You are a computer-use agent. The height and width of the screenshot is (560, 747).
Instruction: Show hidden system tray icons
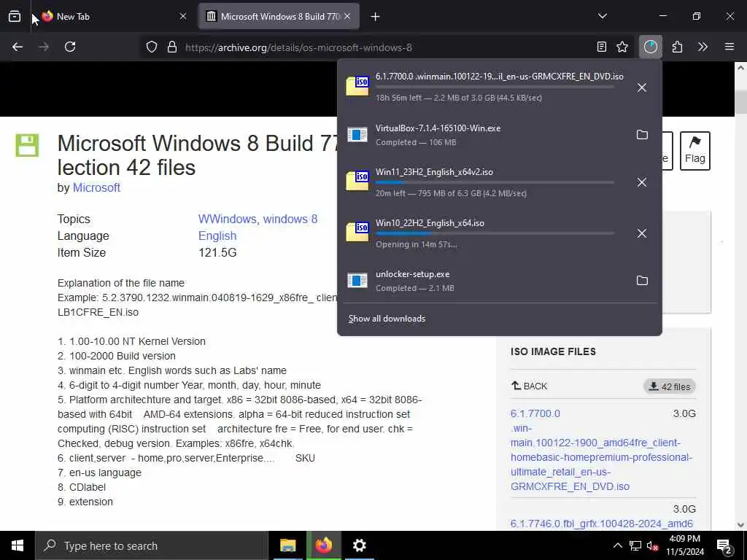617,545
